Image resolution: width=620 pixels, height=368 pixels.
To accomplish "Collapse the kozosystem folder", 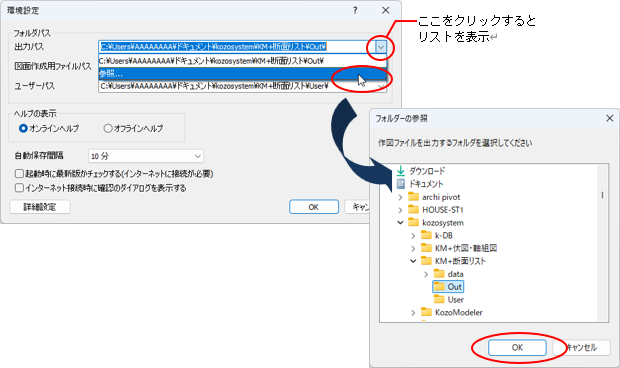I will 400,223.
